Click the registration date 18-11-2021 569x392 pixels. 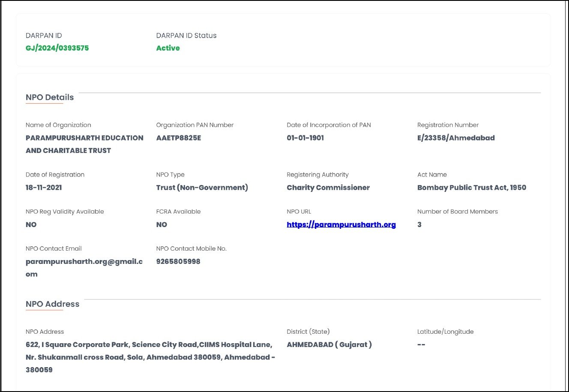(x=44, y=188)
